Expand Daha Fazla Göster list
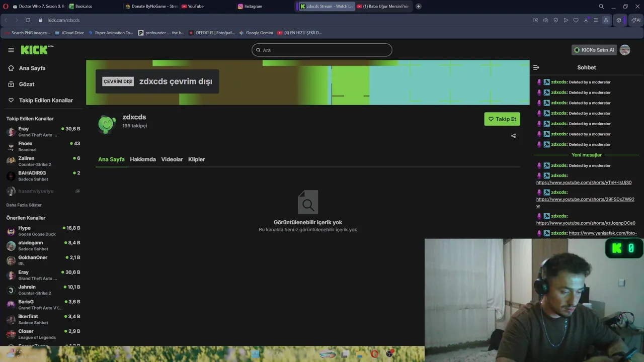The image size is (644, 362). pyautogui.click(x=24, y=205)
